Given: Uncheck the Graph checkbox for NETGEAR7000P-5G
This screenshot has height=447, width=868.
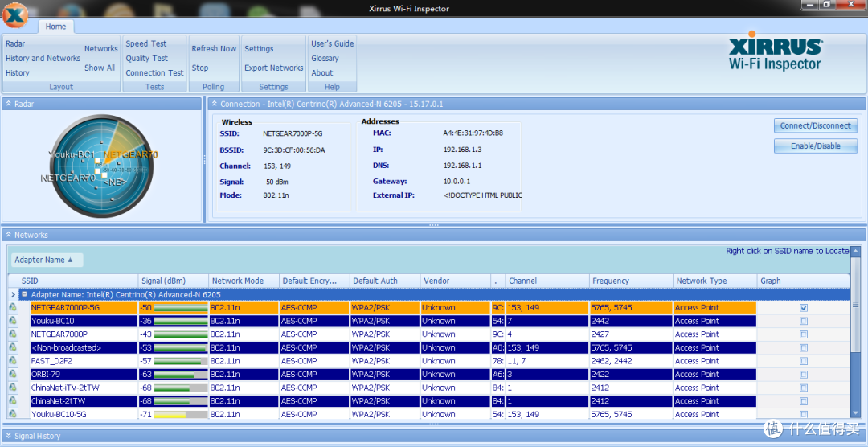Looking at the screenshot, I should point(804,307).
